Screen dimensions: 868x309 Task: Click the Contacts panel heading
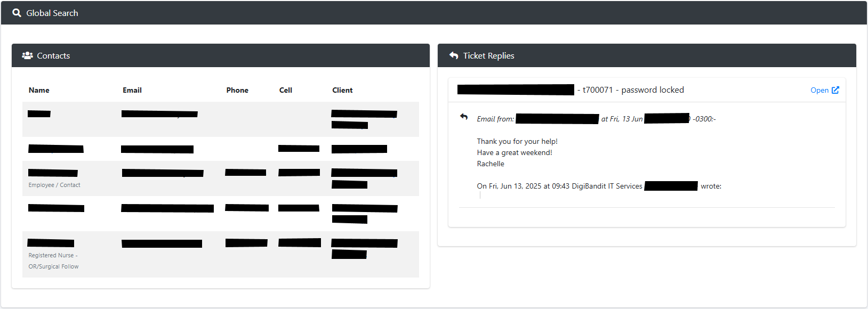coord(53,55)
